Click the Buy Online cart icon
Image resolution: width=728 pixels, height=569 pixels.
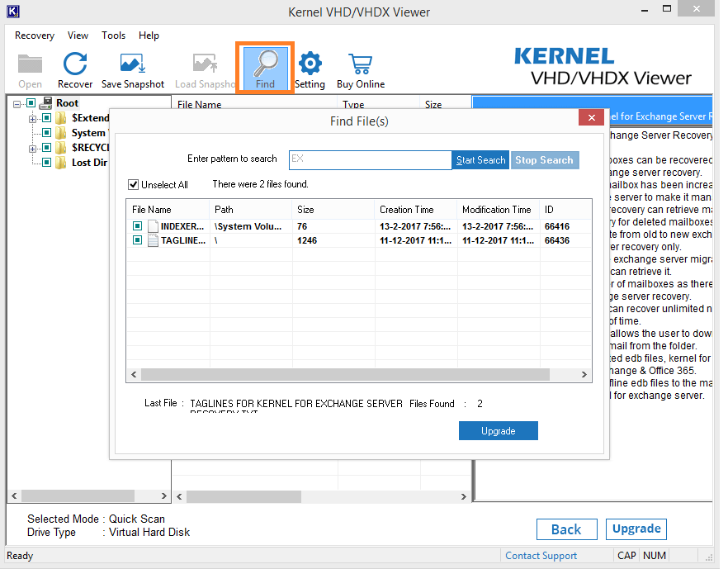point(360,64)
